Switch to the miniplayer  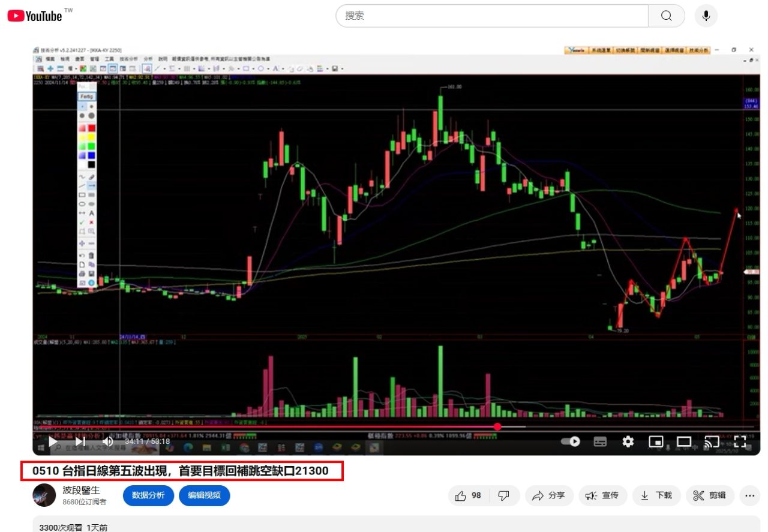(x=656, y=441)
